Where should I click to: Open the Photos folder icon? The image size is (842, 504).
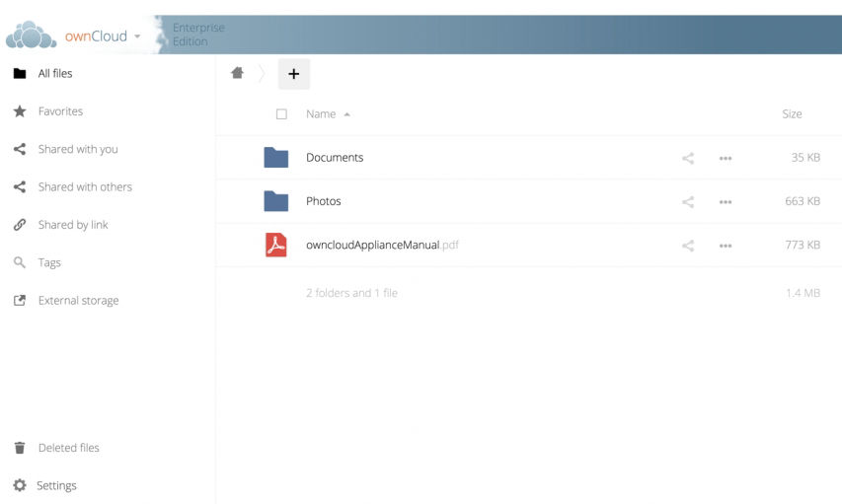click(x=276, y=201)
